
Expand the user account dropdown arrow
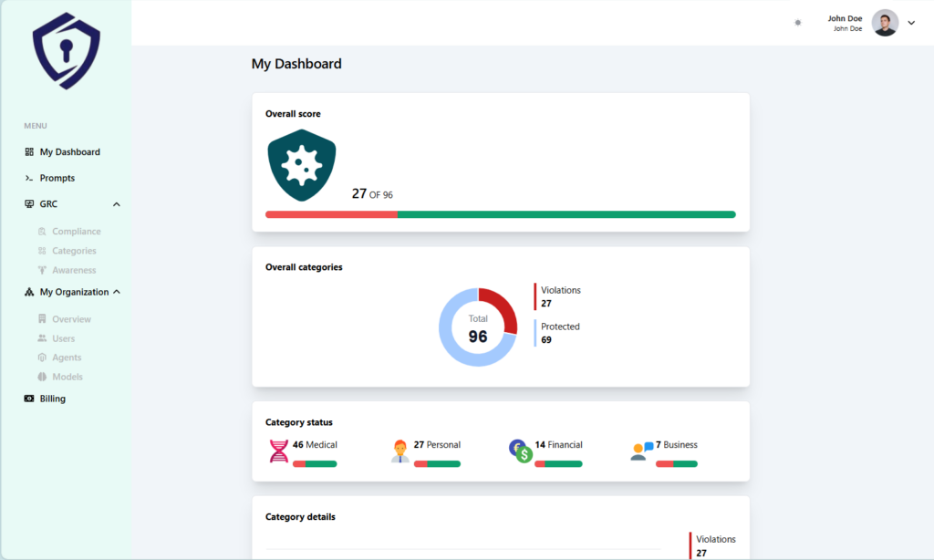(911, 23)
